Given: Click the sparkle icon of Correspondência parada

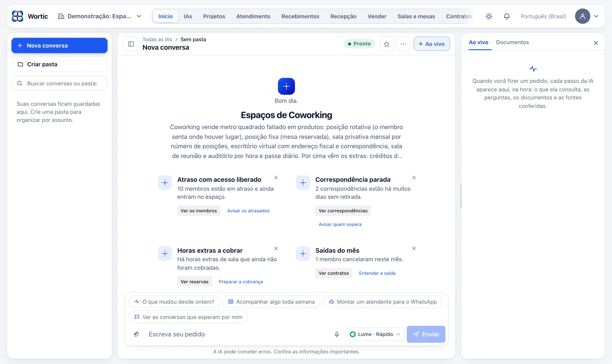Looking at the screenshot, I should [303, 183].
